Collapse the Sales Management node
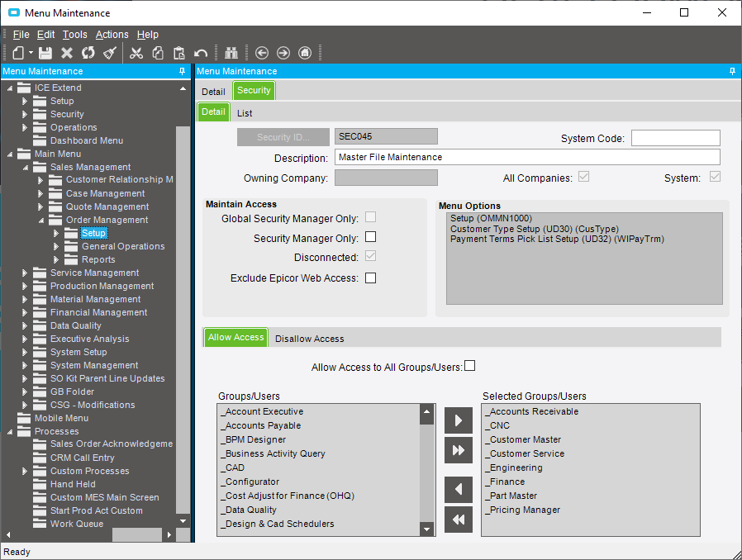Viewport: 742px width, 560px height. click(x=25, y=168)
